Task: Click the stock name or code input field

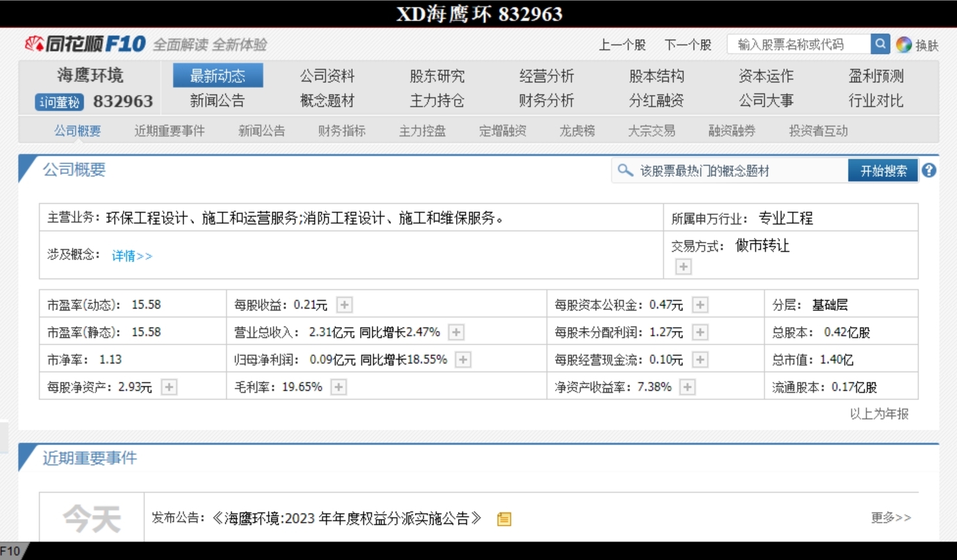Action: (x=798, y=44)
